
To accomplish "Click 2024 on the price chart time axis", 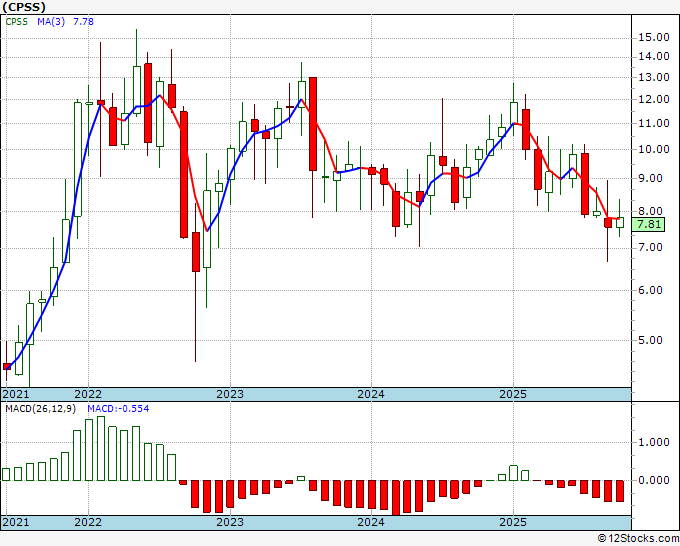I will [x=371, y=394].
